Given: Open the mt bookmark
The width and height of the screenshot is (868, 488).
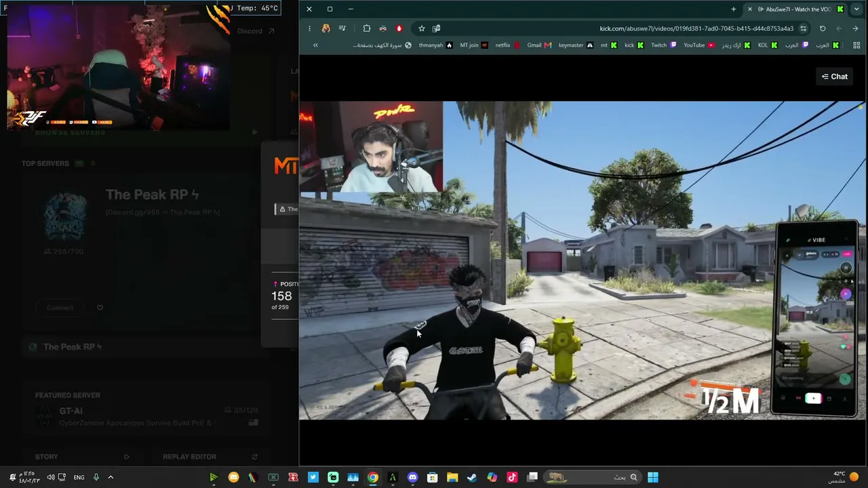Looking at the screenshot, I should point(608,45).
